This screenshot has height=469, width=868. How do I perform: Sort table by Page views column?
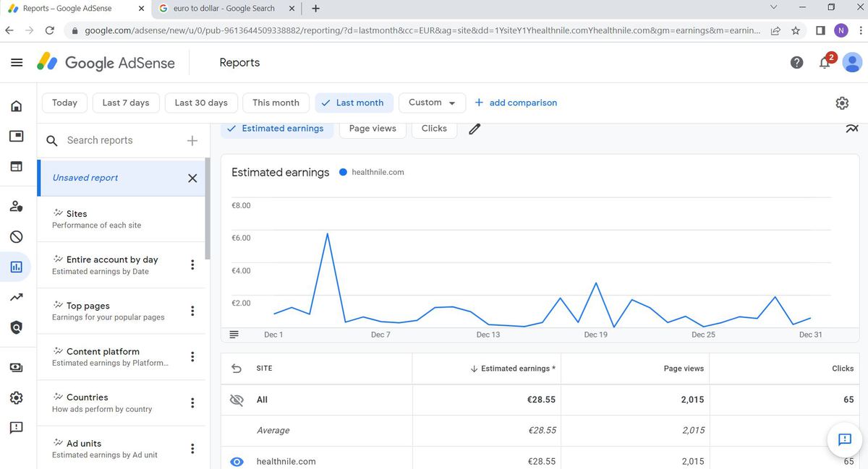pyautogui.click(x=684, y=369)
